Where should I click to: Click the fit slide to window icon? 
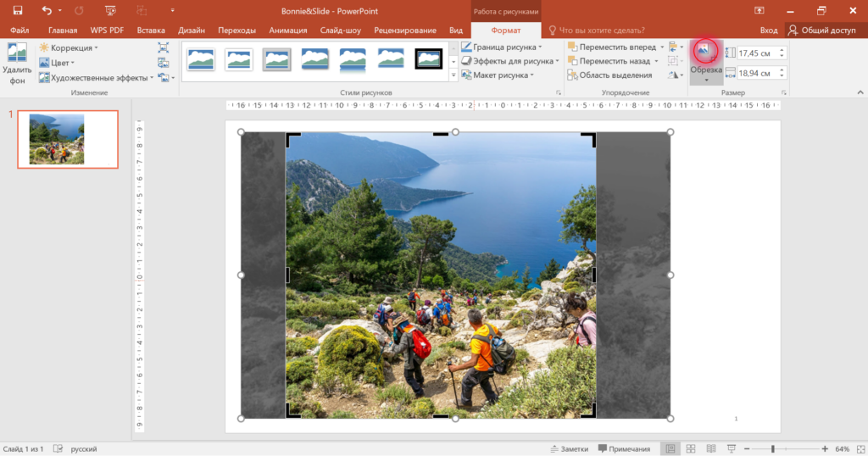click(x=860, y=449)
